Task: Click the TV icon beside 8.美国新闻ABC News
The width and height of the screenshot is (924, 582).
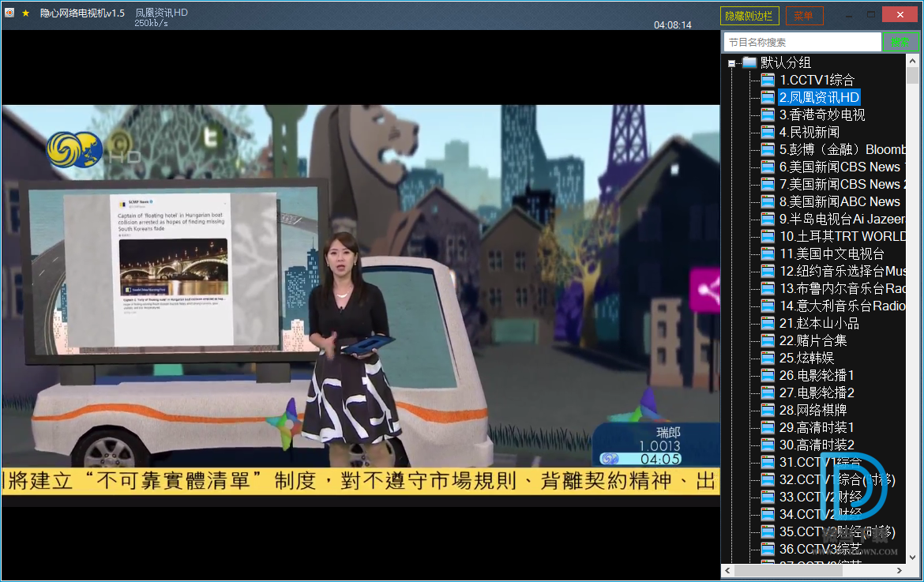Action: point(768,201)
